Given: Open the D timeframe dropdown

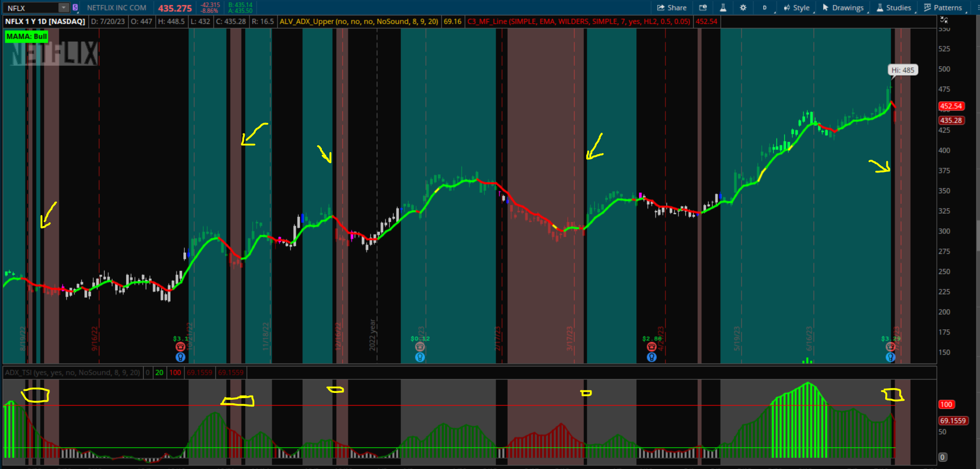Looking at the screenshot, I should [x=765, y=8].
